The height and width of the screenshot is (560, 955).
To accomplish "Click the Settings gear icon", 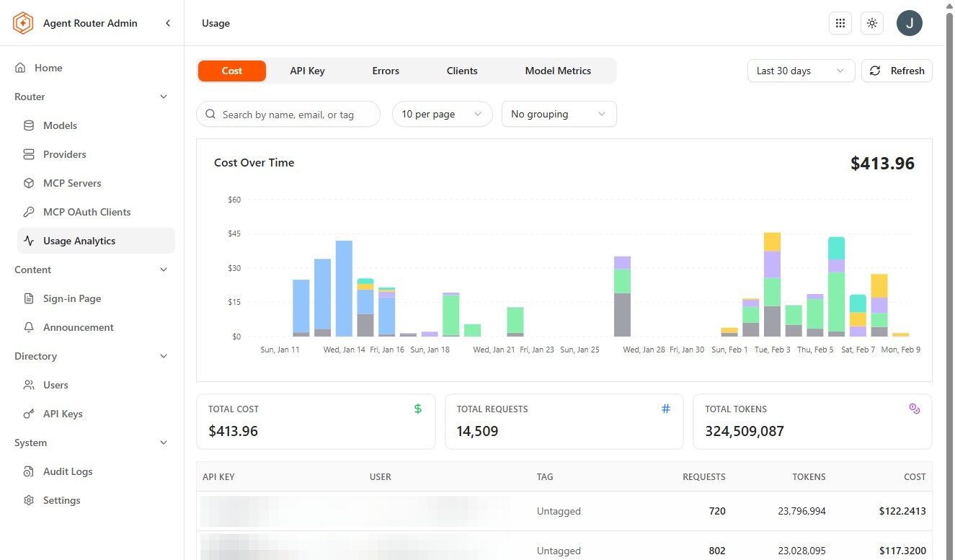I will coord(29,500).
